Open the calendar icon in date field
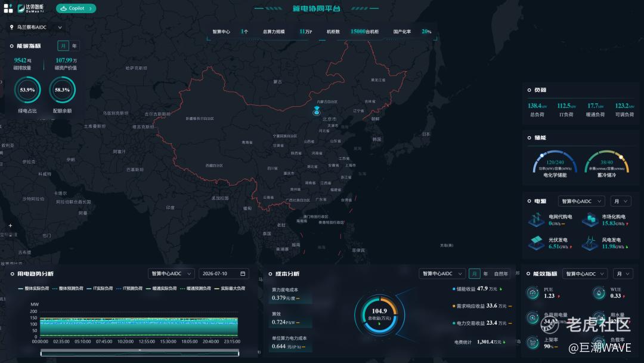Screen dimensions: 644x363 (x=243, y=274)
